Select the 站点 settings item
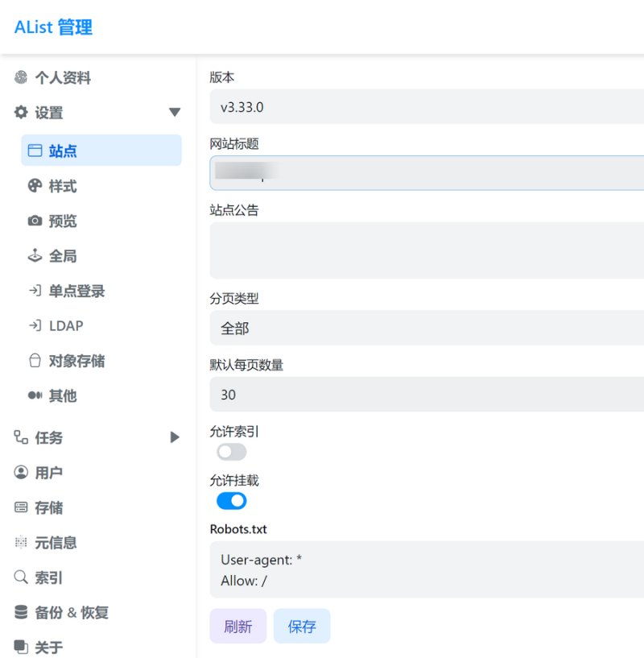 pos(101,151)
